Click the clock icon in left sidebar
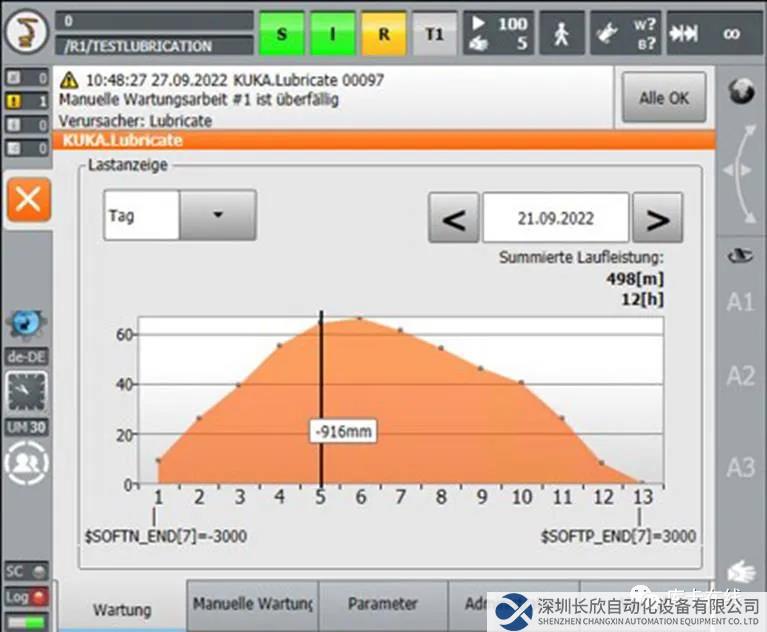Screen dimensions: 767x632 (27, 392)
